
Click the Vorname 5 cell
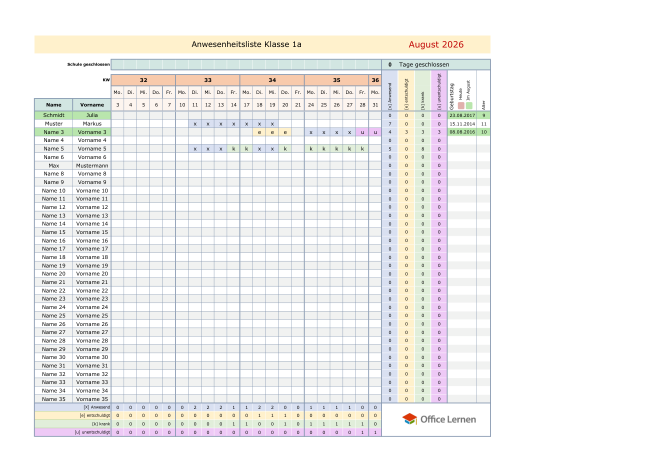coord(92,148)
